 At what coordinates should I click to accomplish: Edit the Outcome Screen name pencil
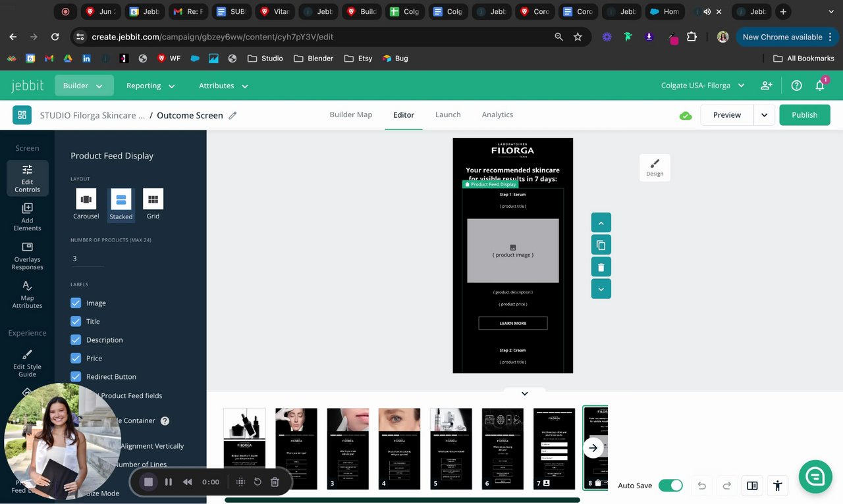click(x=232, y=115)
